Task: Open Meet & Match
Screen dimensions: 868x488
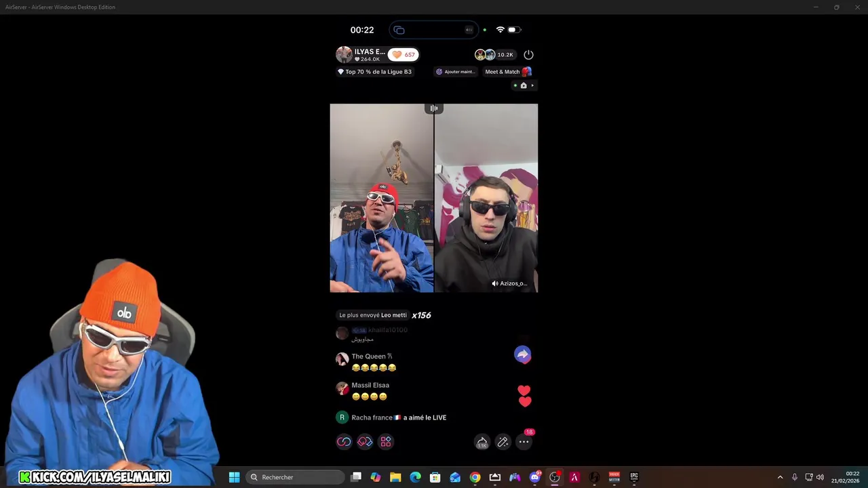Action: [508, 72]
